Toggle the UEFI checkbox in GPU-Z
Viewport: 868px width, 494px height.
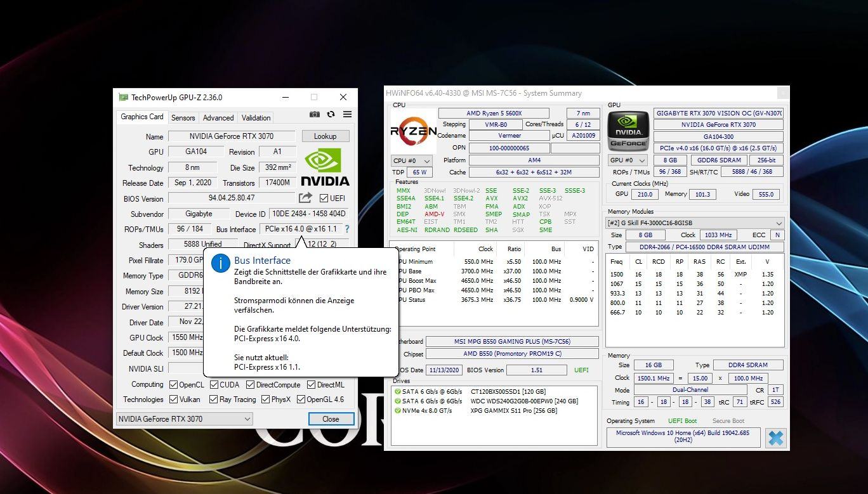[324, 198]
